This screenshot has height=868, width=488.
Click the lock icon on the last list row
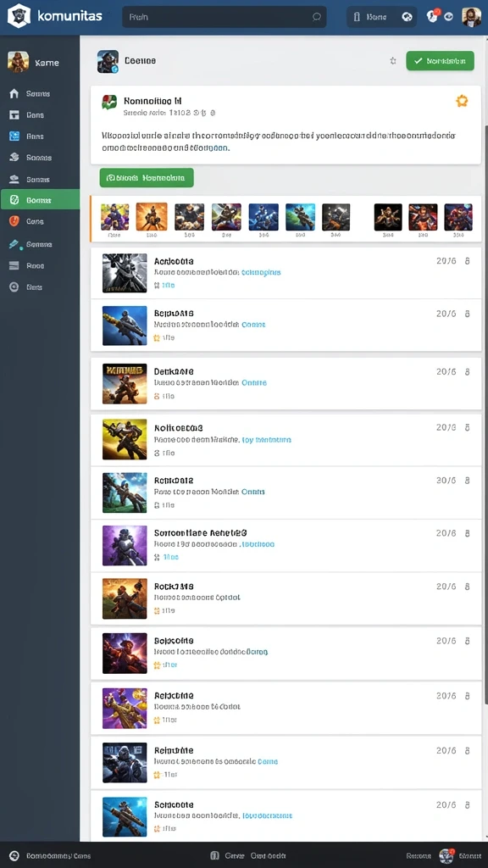(467, 805)
